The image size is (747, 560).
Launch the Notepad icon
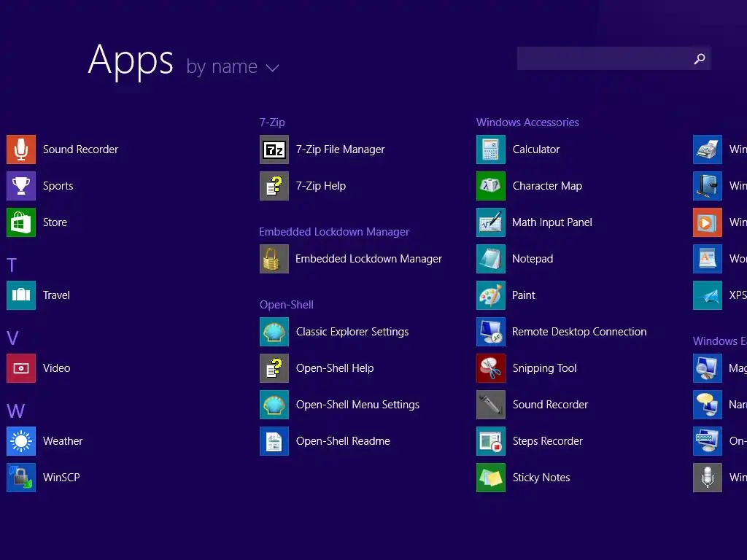click(491, 259)
